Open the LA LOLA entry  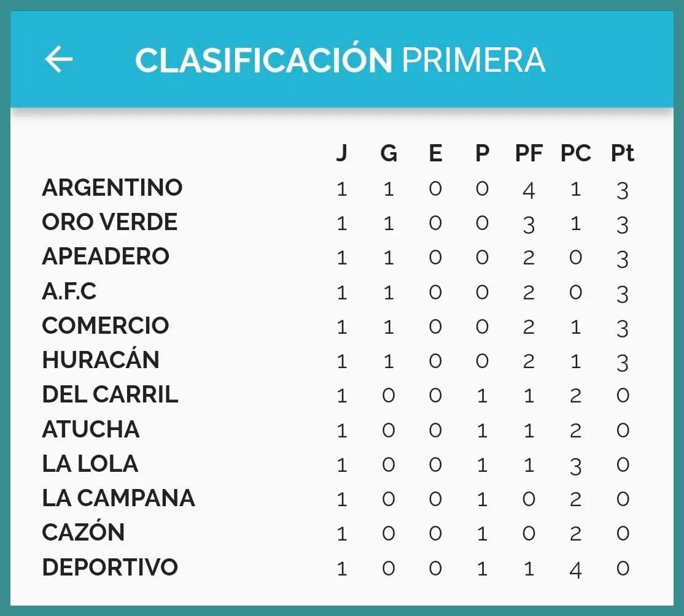pyautogui.click(x=90, y=463)
